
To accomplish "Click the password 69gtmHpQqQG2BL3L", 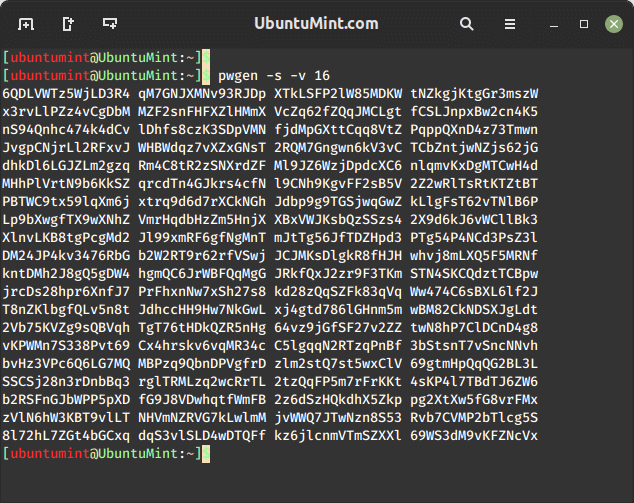I will [x=474, y=364].
